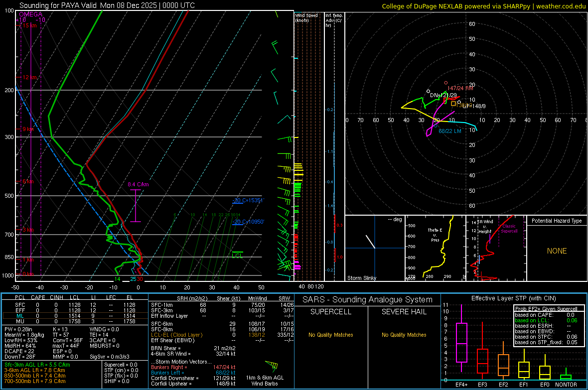Click the blue 'Bunkers Left =' row
Screen dimensions: 588x390
[x=193, y=373]
